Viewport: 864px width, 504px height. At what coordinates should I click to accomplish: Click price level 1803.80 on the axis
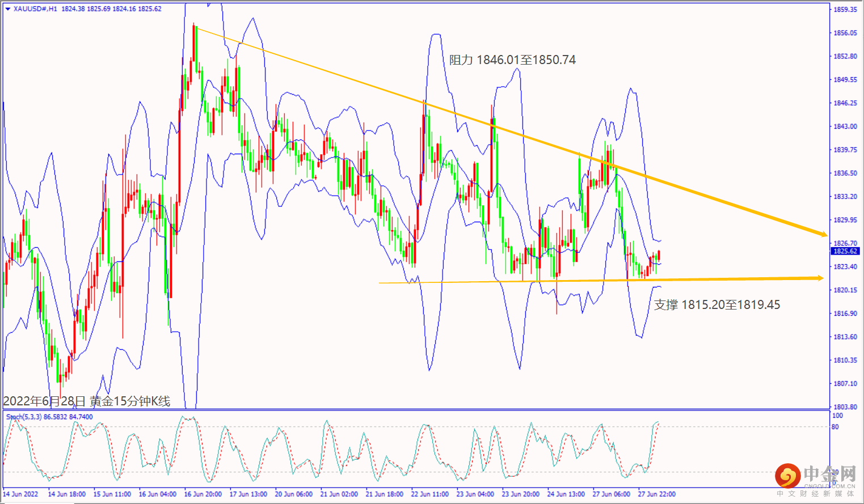coord(845,407)
